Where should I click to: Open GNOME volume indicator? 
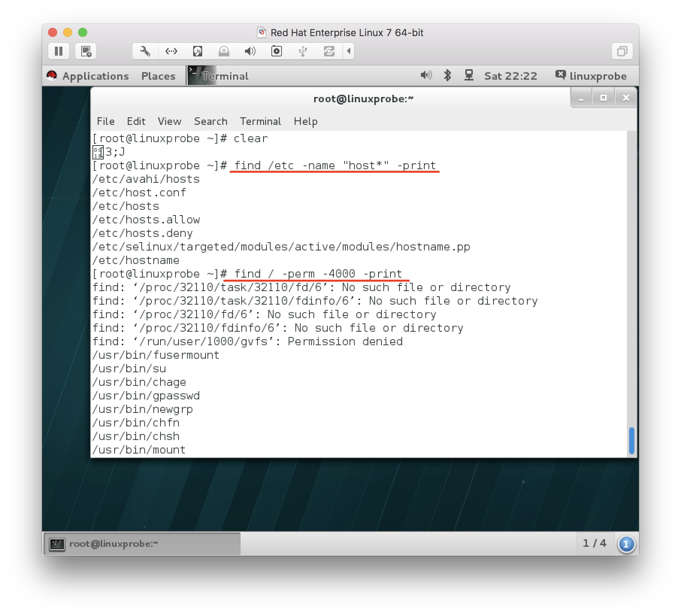click(426, 76)
